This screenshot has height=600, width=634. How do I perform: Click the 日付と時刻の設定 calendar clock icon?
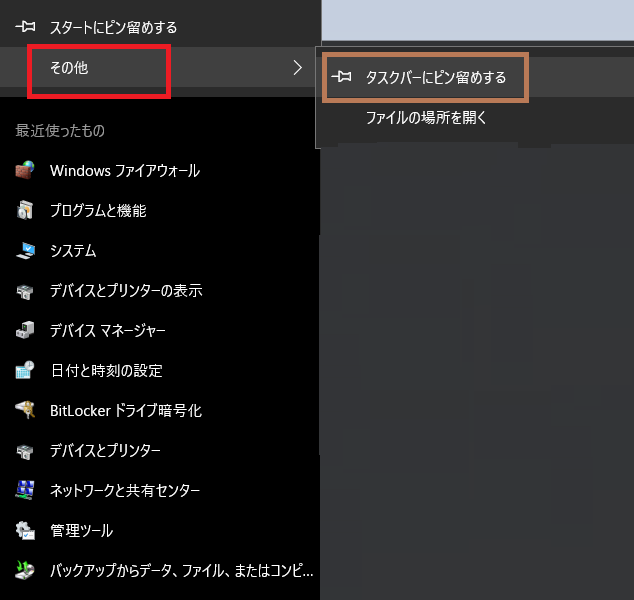tap(25, 370)
